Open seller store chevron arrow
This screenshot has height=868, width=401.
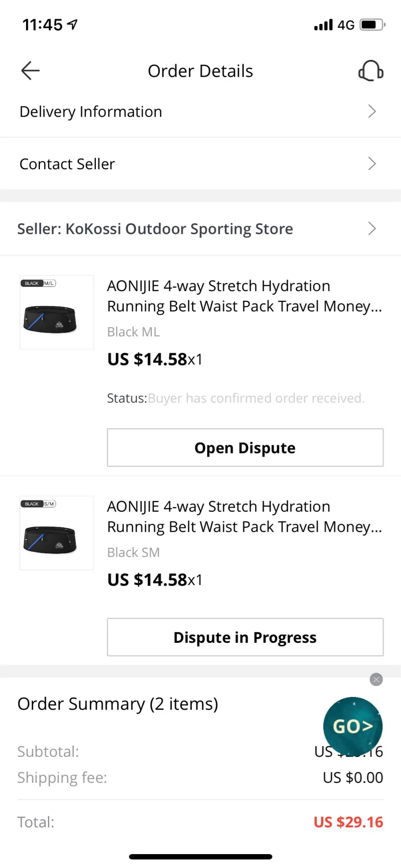click(372, 228)
